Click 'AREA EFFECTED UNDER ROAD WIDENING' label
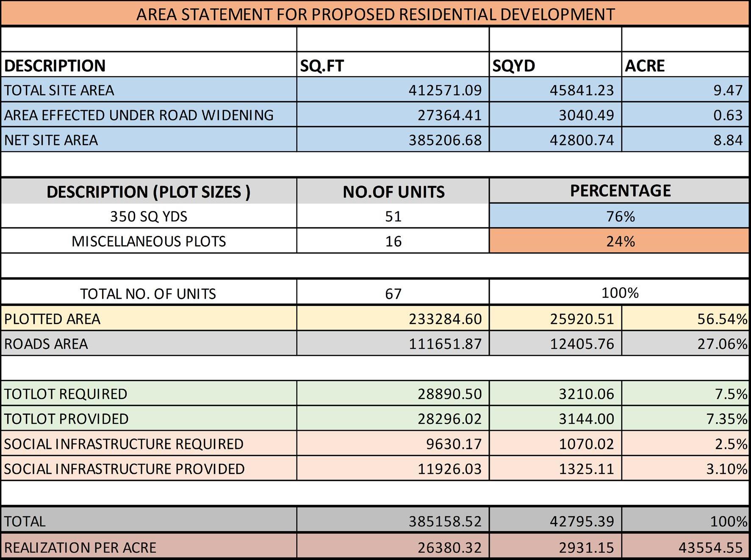The height and width of the screenshot is (560, 751). point(139,115)
